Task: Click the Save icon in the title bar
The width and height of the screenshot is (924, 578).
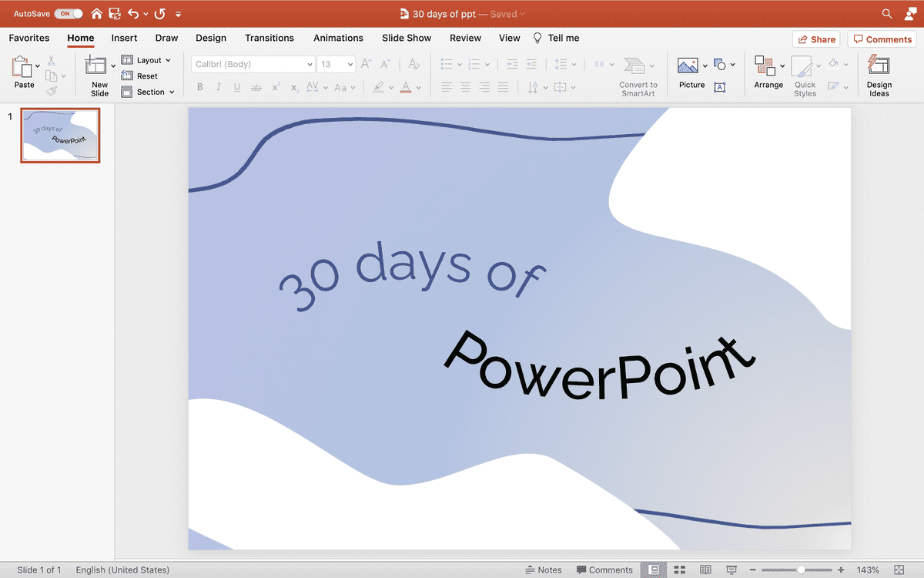Action: coord(115,14)
